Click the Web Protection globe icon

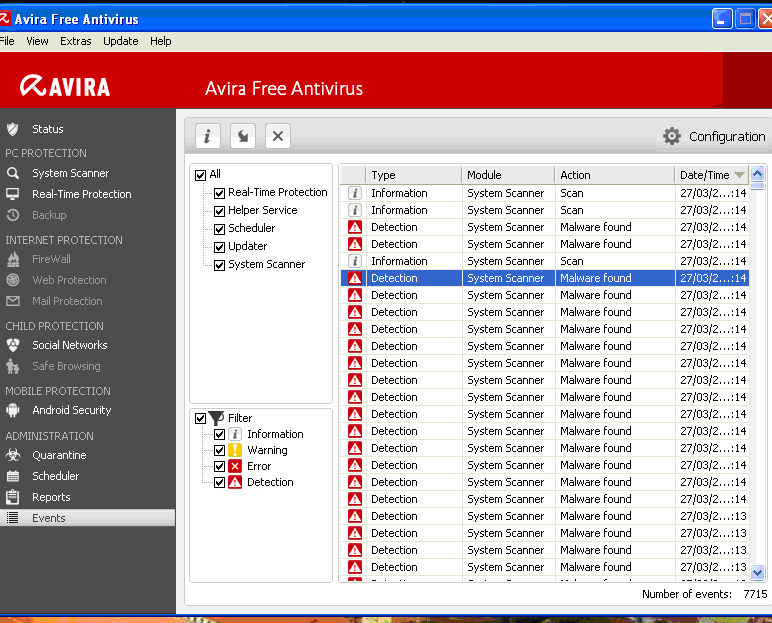pos(13,280)
